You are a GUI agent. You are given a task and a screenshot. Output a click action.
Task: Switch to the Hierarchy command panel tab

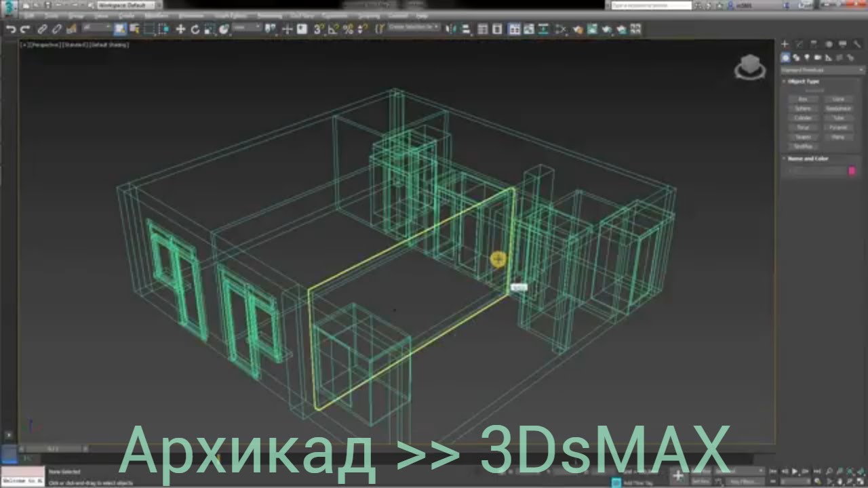(814, 45)
